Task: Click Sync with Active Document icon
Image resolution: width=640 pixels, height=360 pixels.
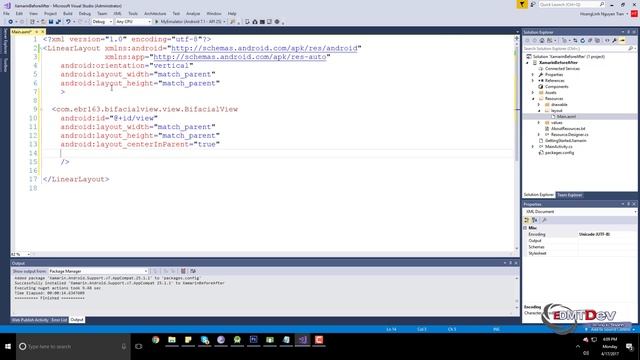Action: coord(575,40)
